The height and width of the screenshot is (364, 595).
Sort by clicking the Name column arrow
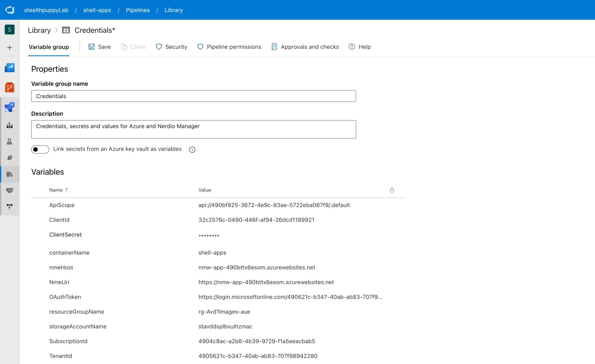tap(67, 190)
